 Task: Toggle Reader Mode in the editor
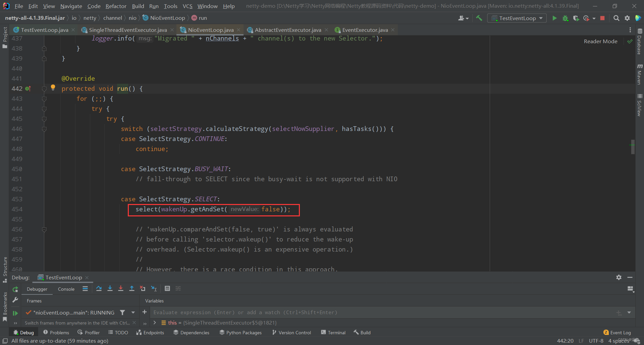pyautogui.click(x=600, y=41)
